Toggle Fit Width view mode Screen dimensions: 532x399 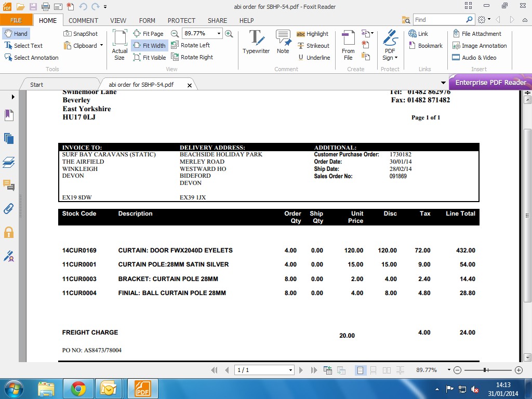point(149,46)
